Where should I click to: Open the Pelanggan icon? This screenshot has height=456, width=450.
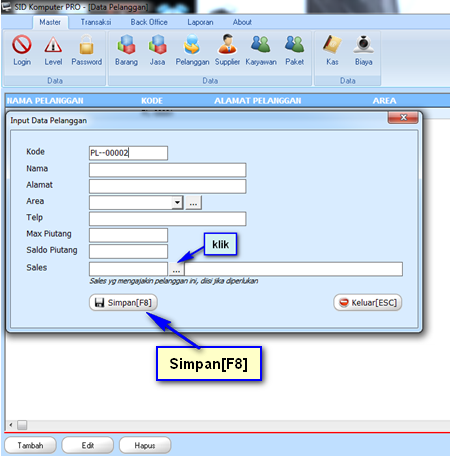point(192,44)
